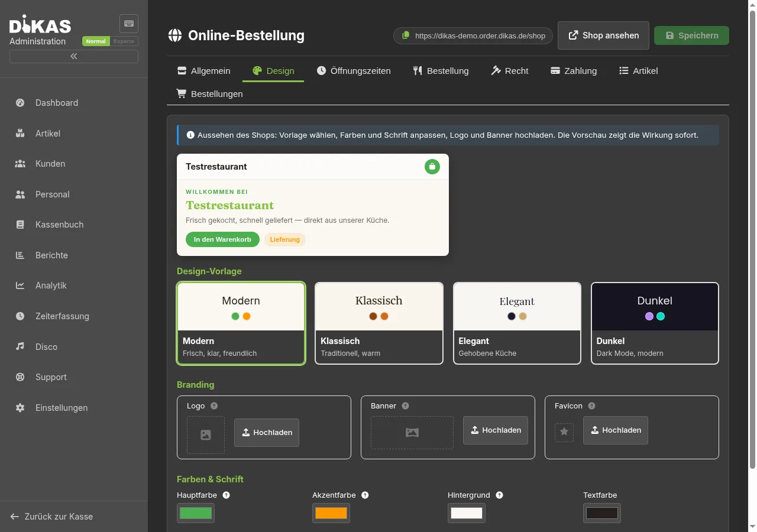Save with the Speichern button
Image resolution: width=757 pixels, height=532 pixels.
pos(691,35)
